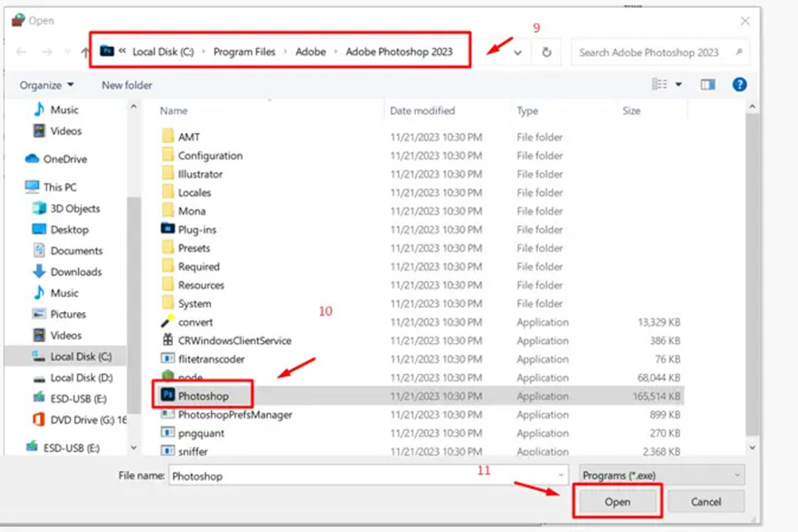
Task: Select the Mona folder name
Action: click(192, 211)
